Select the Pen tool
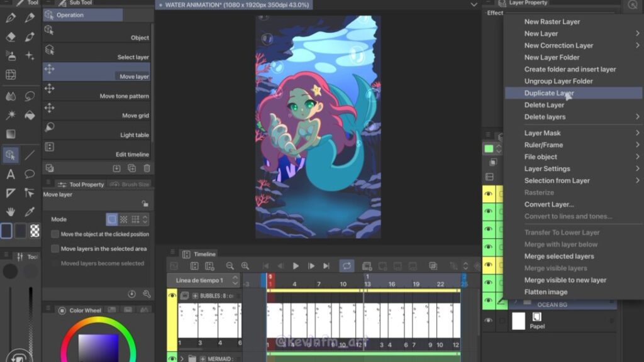Screen dimensions: 644x362 [11, 17]
